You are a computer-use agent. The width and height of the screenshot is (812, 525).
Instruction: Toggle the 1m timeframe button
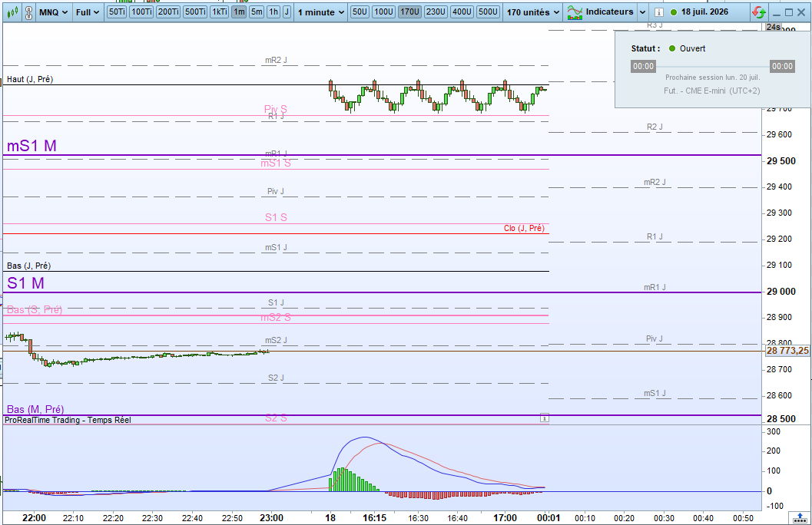click(x=239, y=12)
